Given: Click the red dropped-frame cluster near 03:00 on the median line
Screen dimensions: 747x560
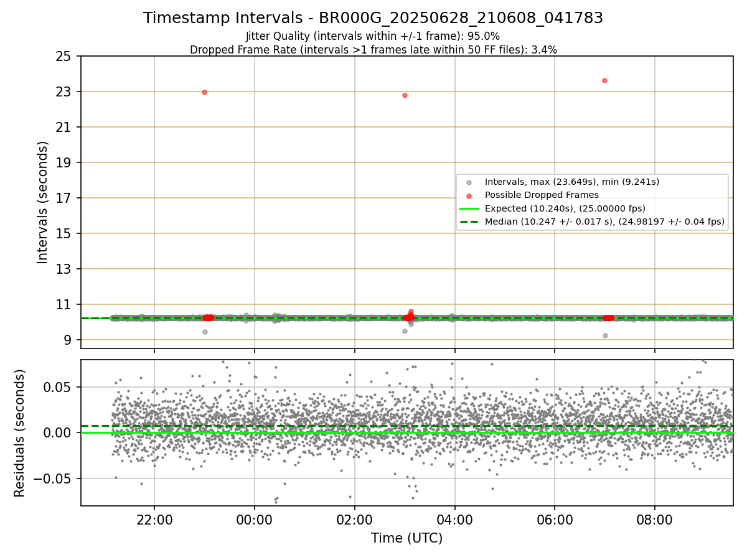Looking at the screenshot, I should (x=408, y=317).
